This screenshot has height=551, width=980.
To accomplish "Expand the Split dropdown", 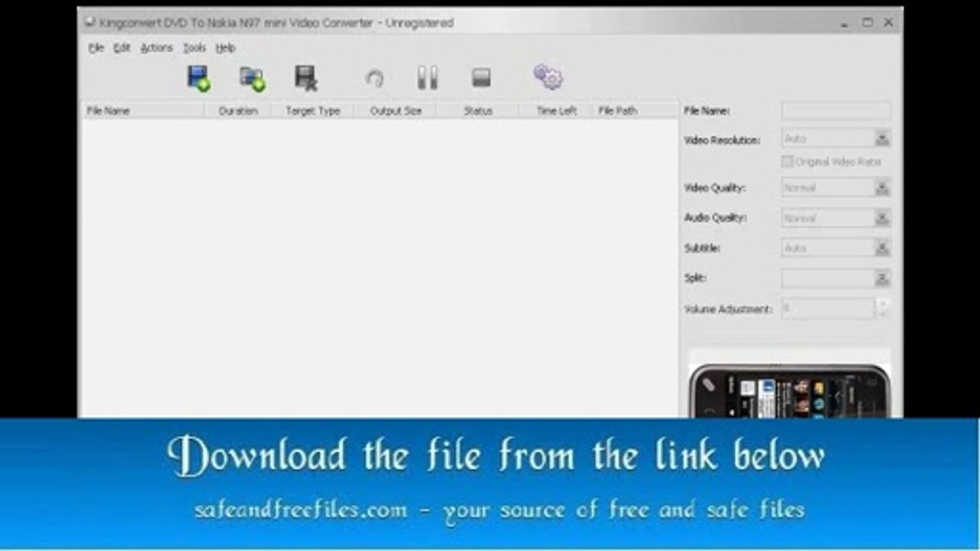I will click(x=882, y=279).
